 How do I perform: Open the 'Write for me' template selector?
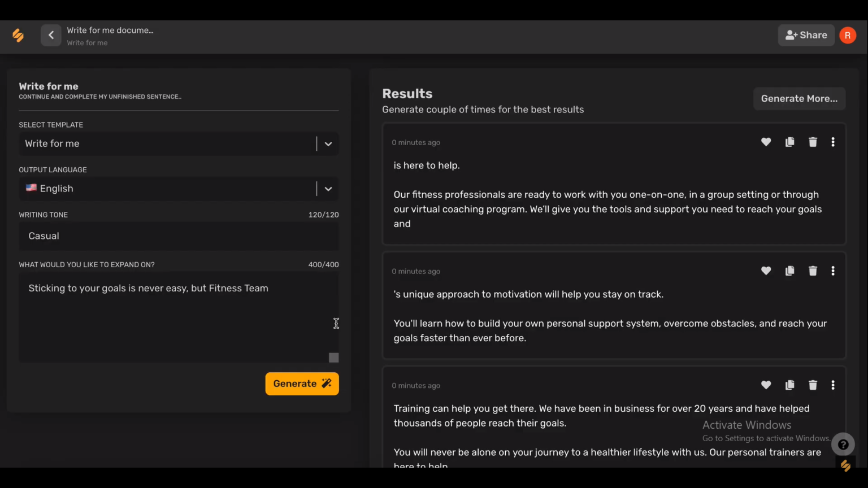coord(179,144)
